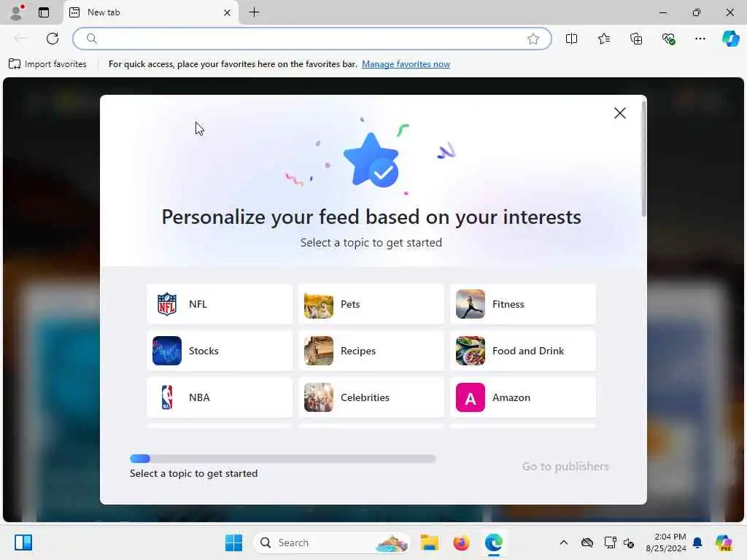Select the New tab tab
Screen dimensions: 747x560
[152, 12]
